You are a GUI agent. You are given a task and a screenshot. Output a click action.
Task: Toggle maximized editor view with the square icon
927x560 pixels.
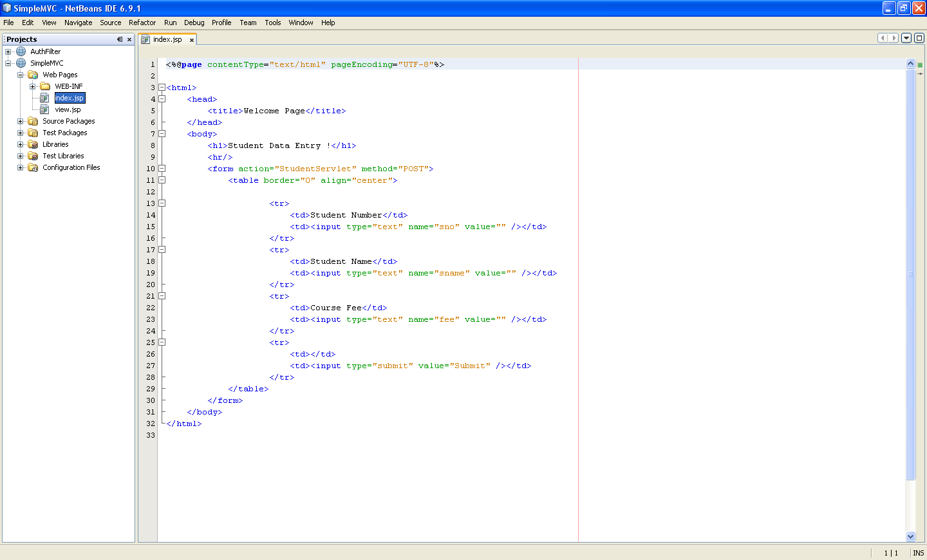[x=919, y=38]
